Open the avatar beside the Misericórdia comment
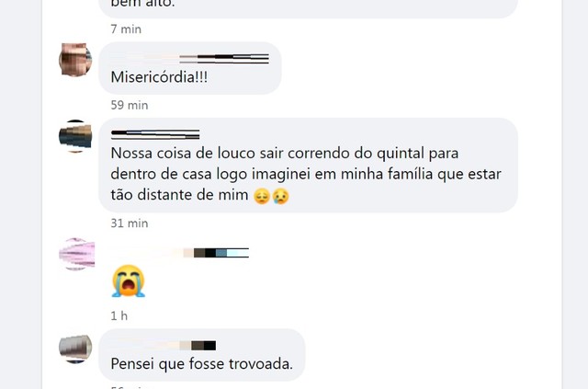Viewport: 588px width, 389px height. [75, 60]
